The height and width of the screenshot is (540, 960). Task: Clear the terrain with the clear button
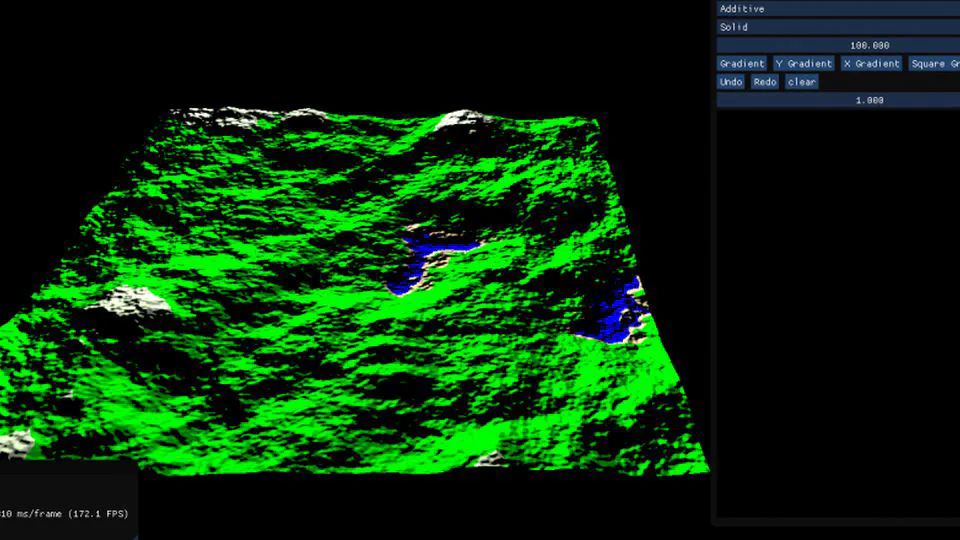[801, 82]
